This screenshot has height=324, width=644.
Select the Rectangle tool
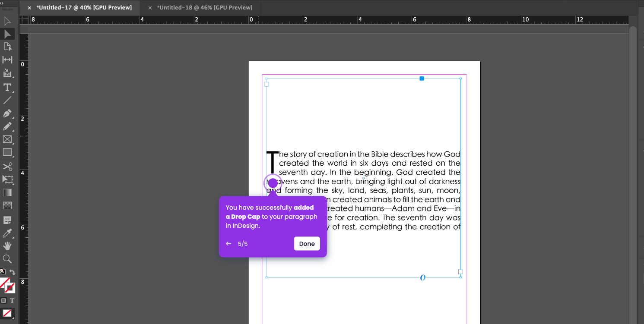click(7, 152)
